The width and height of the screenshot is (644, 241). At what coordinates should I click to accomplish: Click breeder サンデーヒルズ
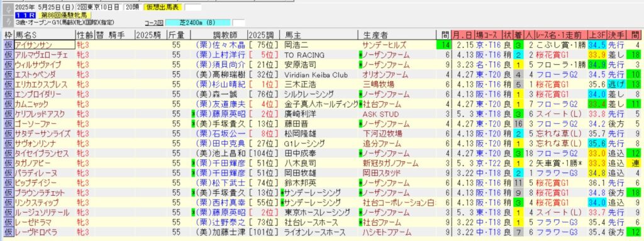(384, 45)
